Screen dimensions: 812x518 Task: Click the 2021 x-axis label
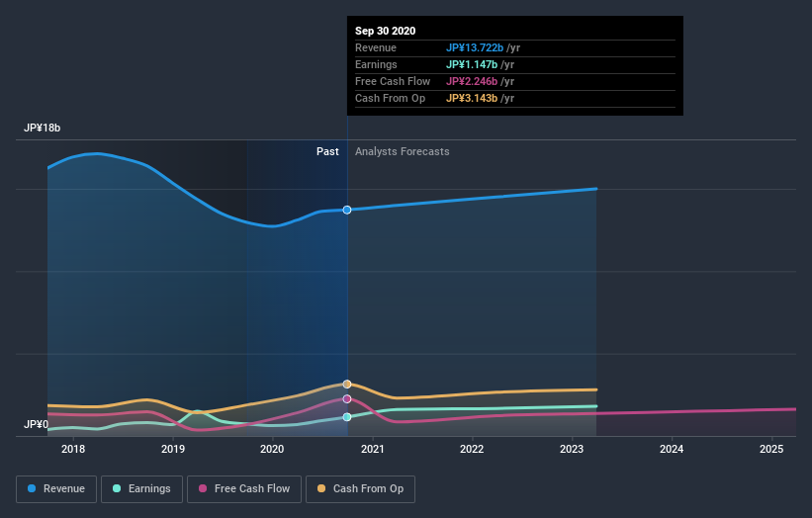pyautogui.click(x=372, y=449)
